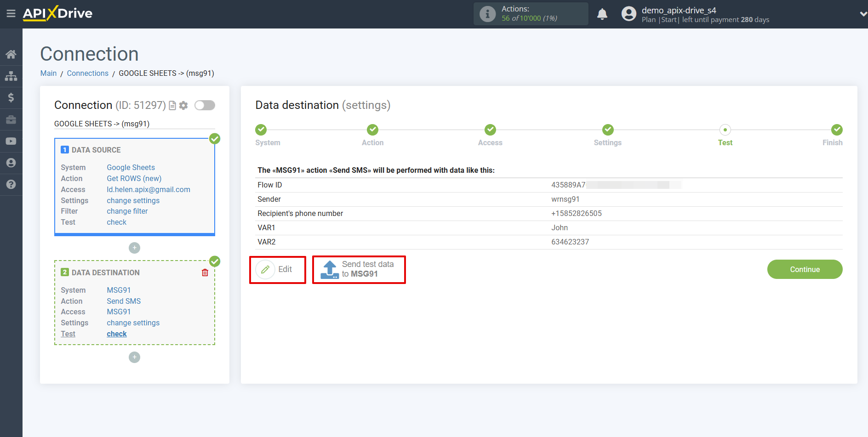The height and width of the screenshot is (437, 868).
Task: Go to the Action step
Action: point(372,130)
